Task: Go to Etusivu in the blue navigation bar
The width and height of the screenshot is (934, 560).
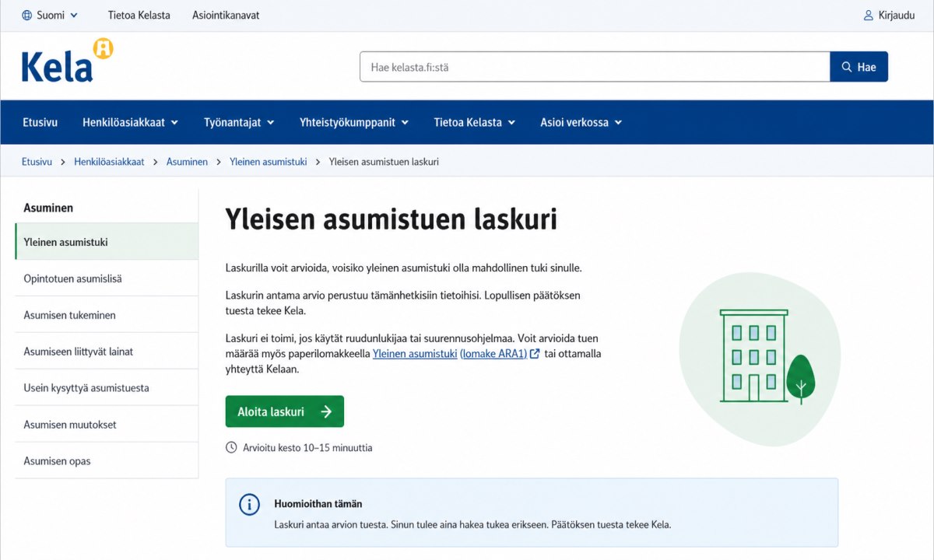Action: coord(40,122)
